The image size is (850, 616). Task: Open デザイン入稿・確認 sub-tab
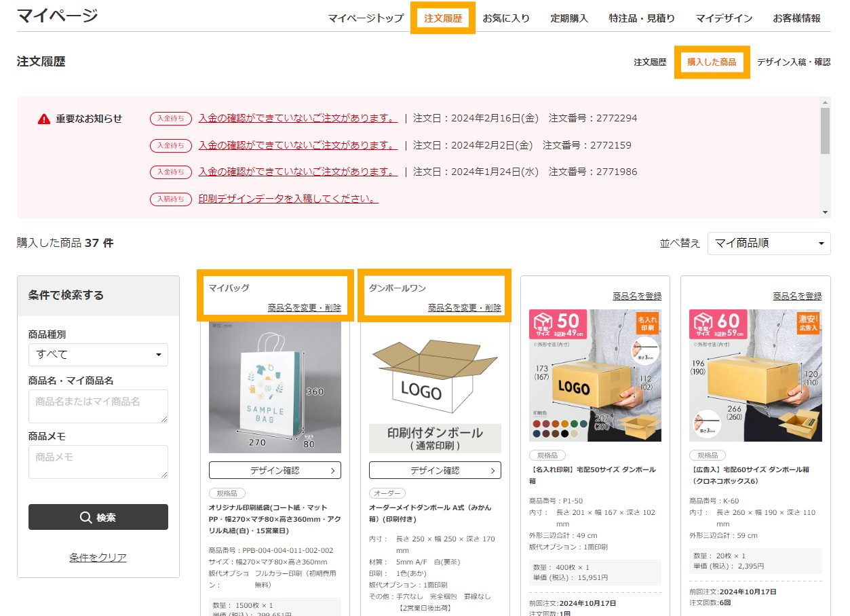(x=794, y=62)
